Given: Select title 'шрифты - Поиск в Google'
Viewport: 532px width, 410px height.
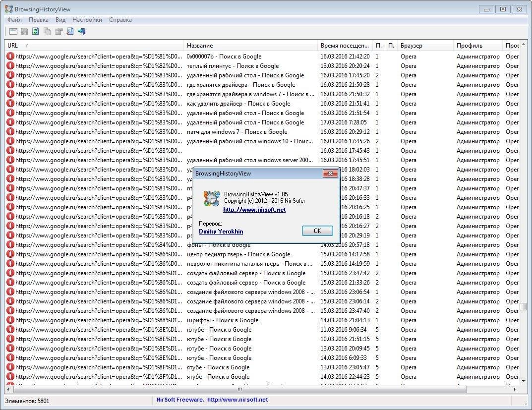Looking at the screenshot, I should click(223, 320).
